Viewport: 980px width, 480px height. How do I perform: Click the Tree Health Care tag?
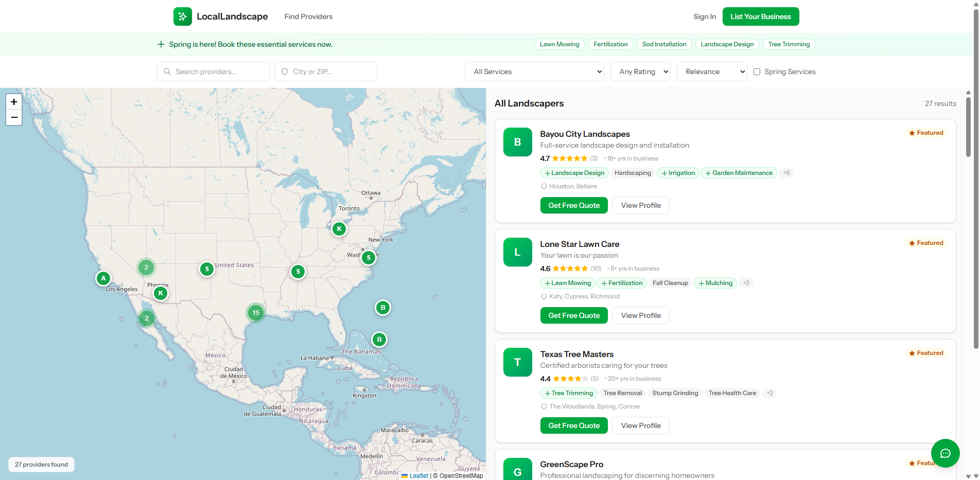click(x=732, y=393)
